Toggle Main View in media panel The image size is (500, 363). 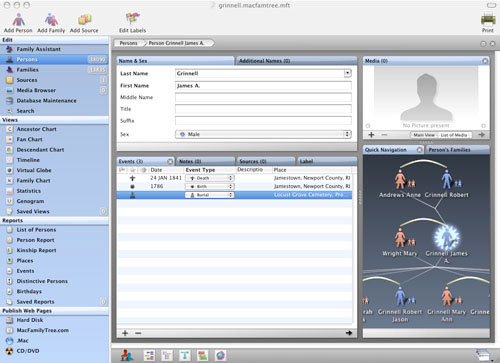pyautogui.click(x=424, y=135)
